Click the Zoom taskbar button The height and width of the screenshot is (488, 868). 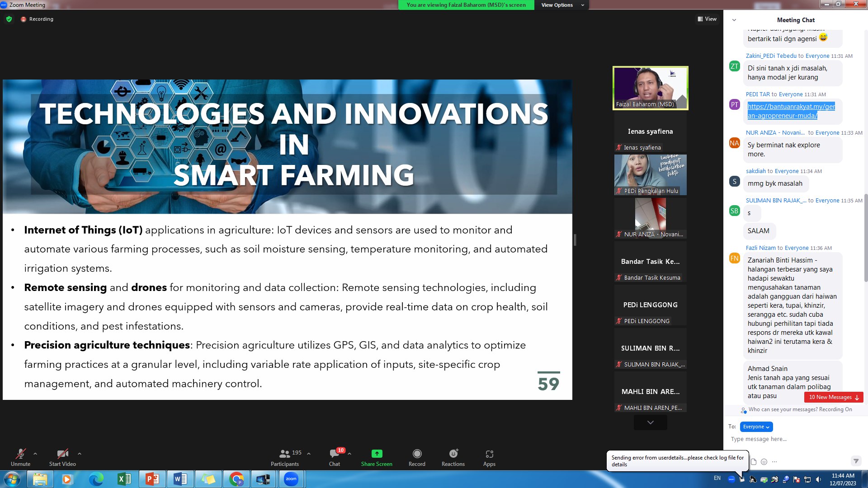click(x=291, y=479)
